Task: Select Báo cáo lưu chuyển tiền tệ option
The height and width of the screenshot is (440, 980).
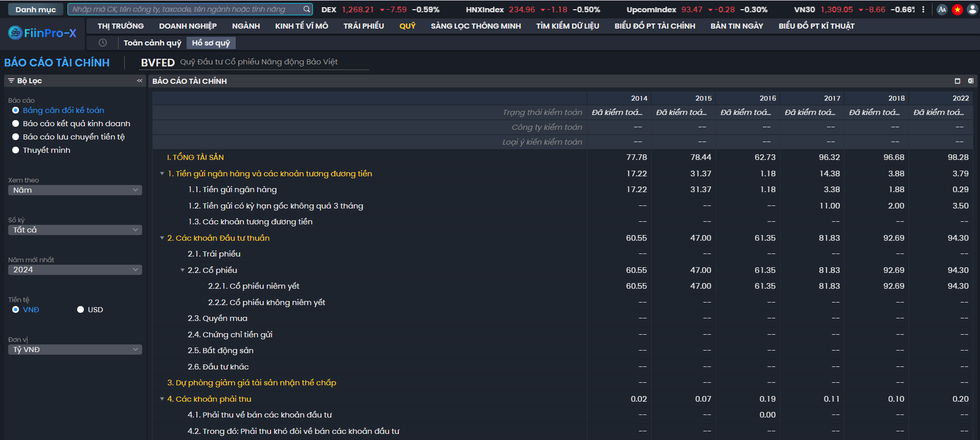Action: [x=16, y=137]
